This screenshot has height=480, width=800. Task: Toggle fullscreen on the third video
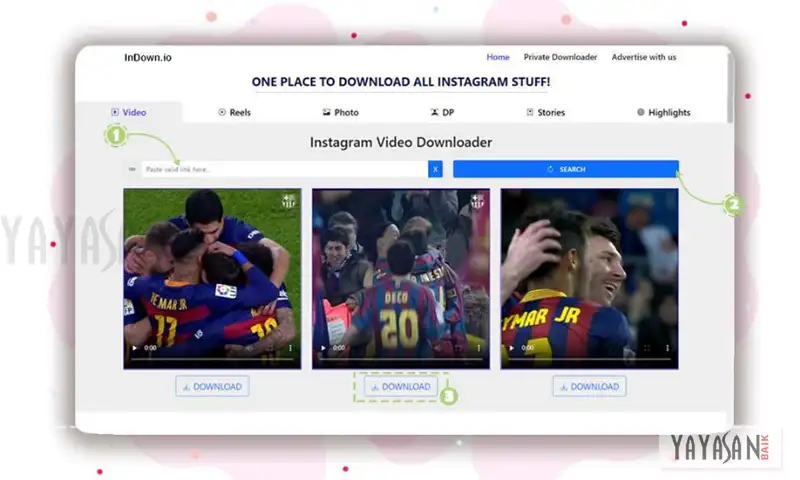[647, 348]
